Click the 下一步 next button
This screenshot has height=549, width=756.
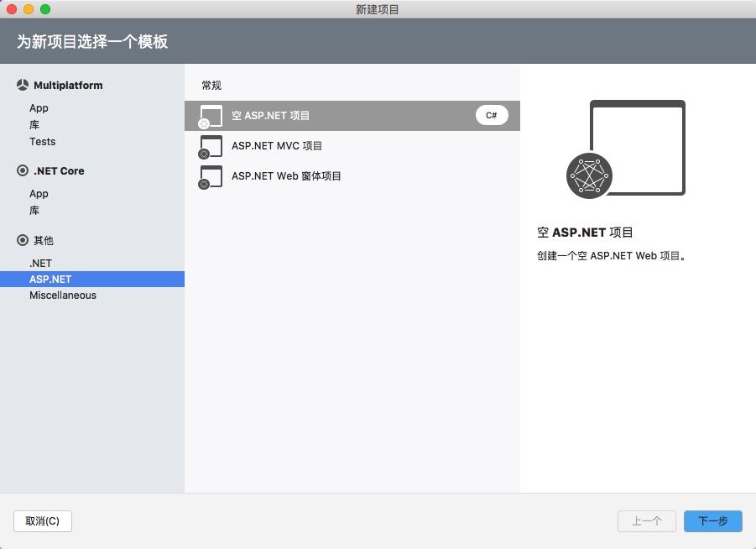(712, 521)
